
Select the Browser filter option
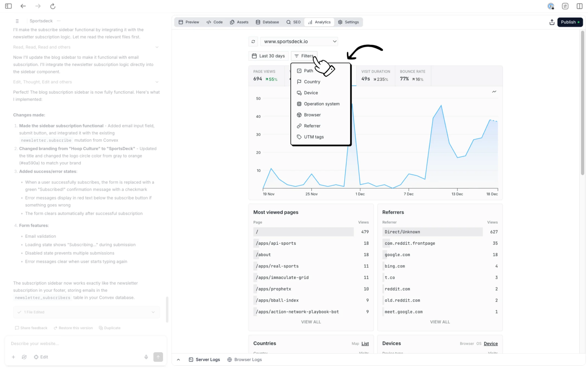tap(321, 115)
